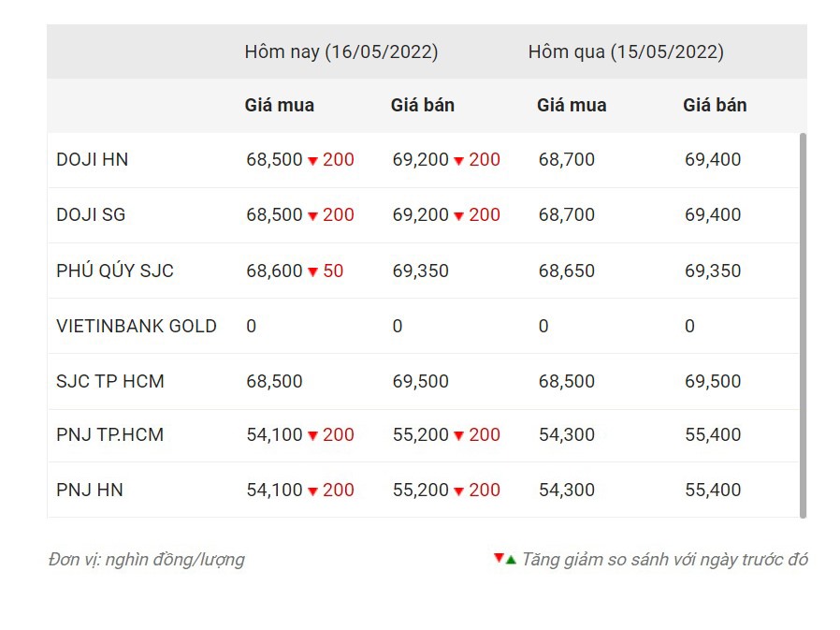This screenshot has width=840, height=630.
Task: Select the DOJI HN row label
Action: pos(93,159)
